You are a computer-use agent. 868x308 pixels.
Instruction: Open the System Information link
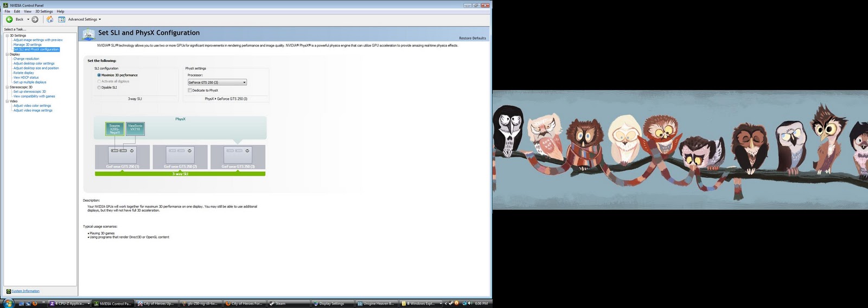coord(25,291)
